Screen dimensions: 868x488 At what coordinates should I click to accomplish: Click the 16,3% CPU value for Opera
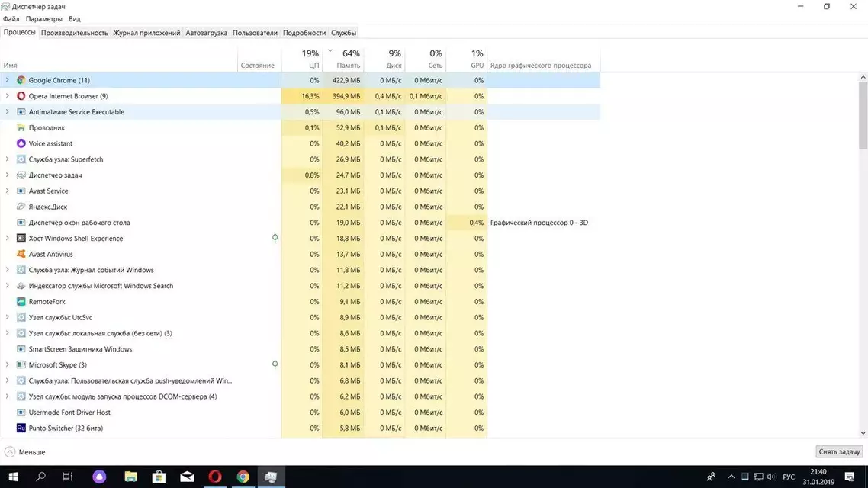click(x=310, y=96)
